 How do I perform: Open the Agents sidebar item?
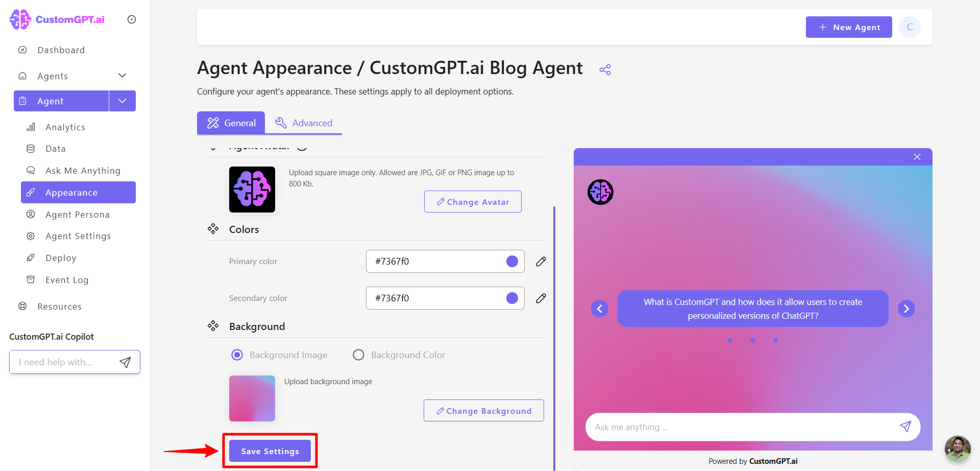click(x=53, y=76)
